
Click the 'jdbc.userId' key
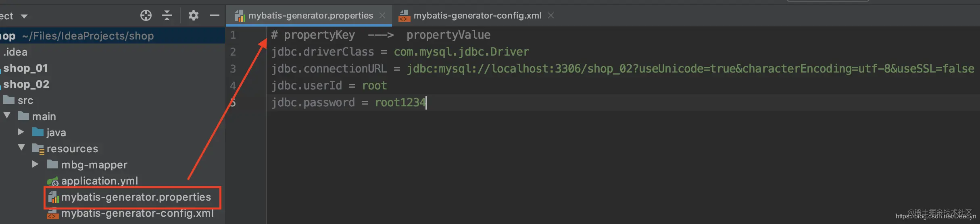tap(307, 86)
